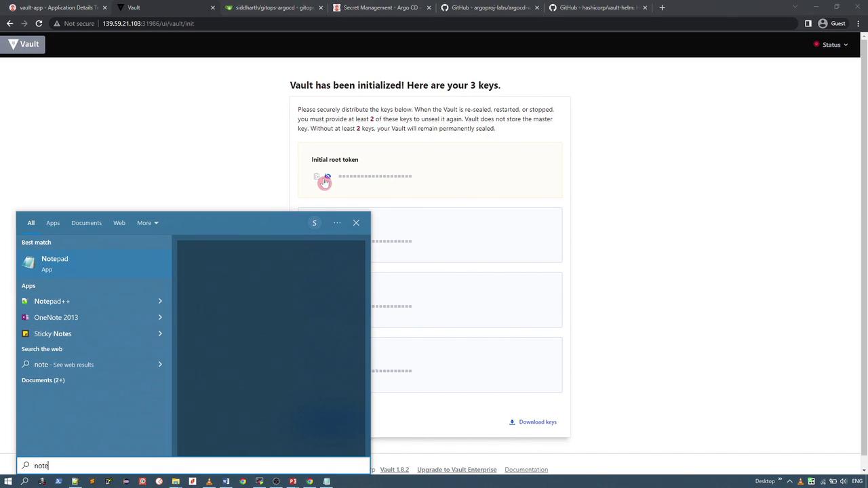The image size is (868, 488).
Task: Click the taskbar search magnifier icon
Action: 24,481
